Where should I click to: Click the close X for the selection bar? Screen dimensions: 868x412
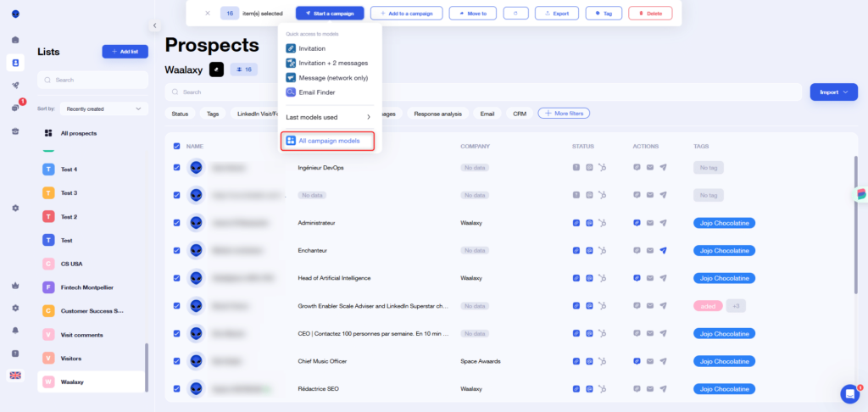[208, 14]
